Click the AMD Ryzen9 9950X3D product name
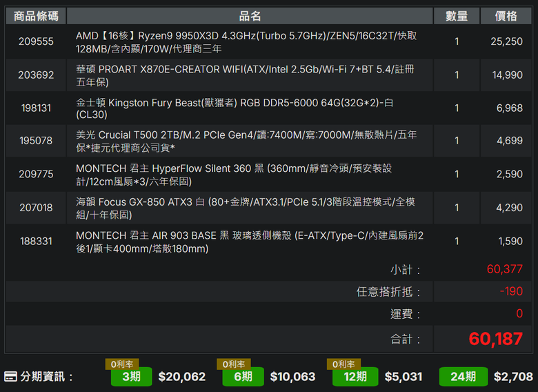538x392 pixels. (x=246, y=42)
